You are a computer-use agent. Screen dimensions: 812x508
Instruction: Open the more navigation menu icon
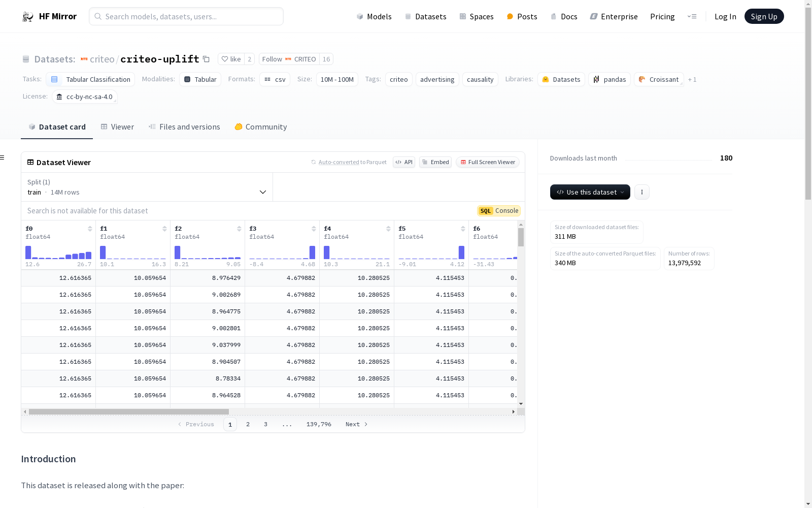(x=692, y=16)
